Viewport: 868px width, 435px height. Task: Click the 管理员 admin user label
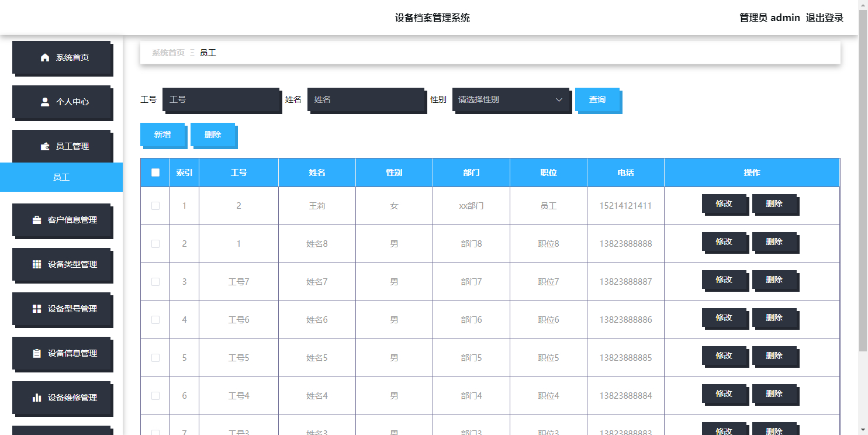(769, 18)
